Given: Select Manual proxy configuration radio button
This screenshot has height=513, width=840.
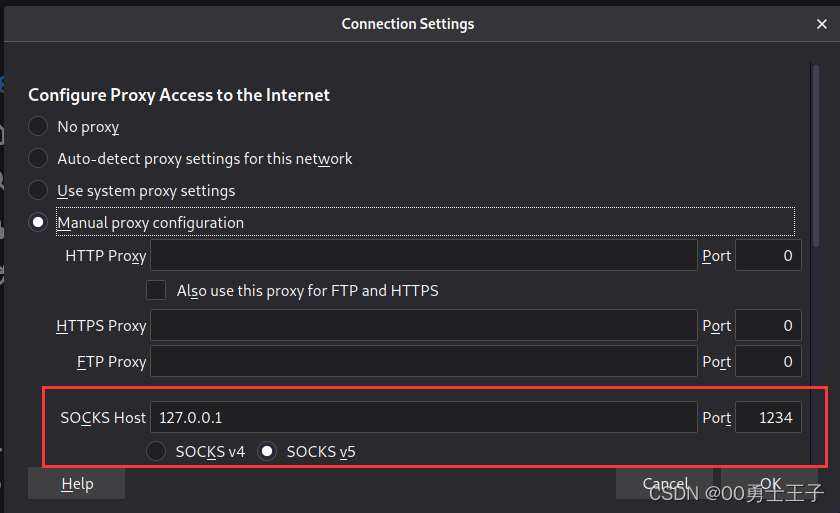Looking at the screenshot, I should (38, 222).
